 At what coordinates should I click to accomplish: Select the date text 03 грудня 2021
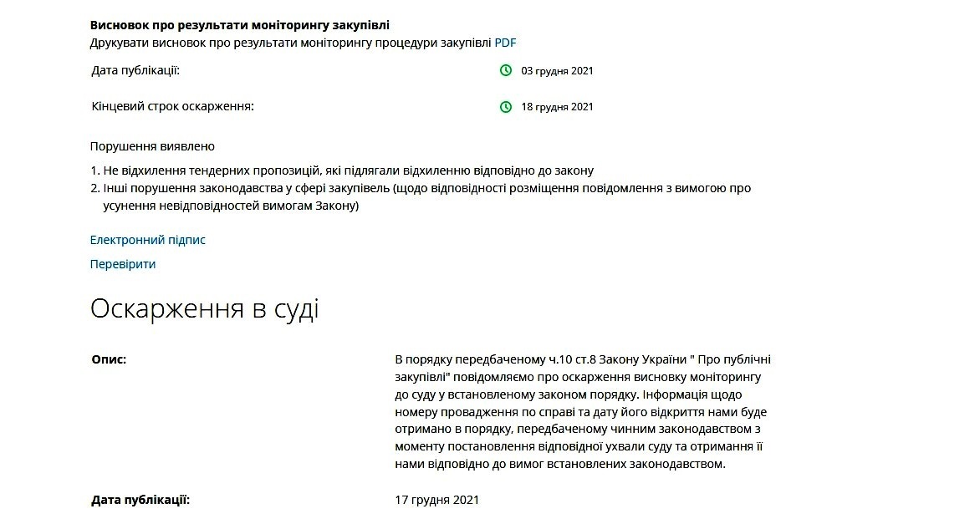pos(557,70)
